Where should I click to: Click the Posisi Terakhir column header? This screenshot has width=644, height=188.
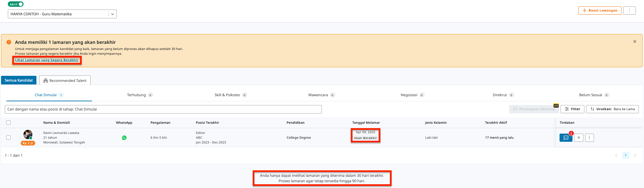[207, 123]
